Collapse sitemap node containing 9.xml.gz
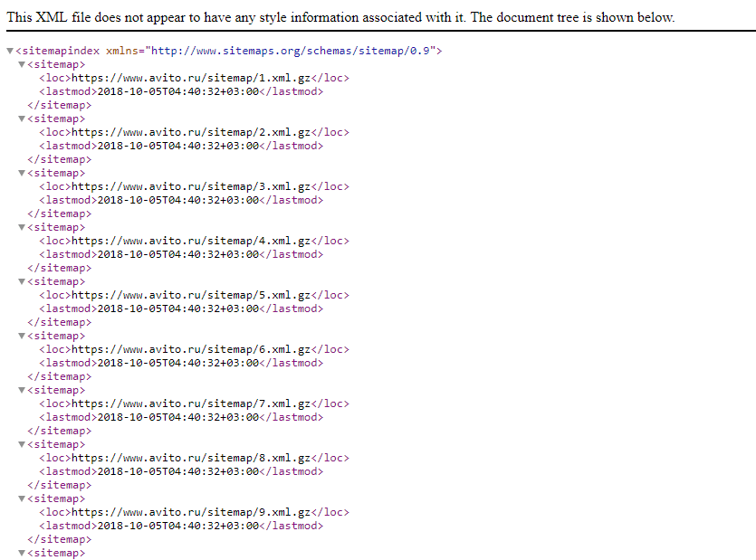This screenshot has width=756, height=560. 22,498
